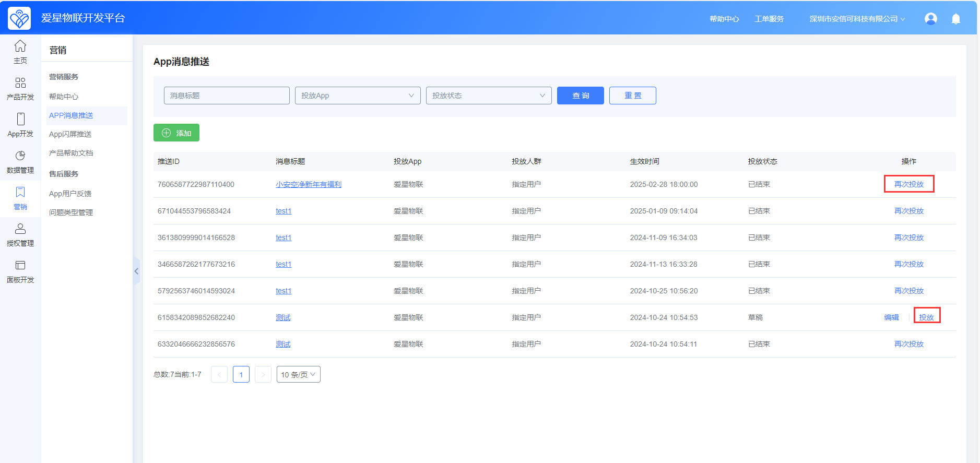Go to previous page arrow
This screenshot has width=980, height=463.
219,374
